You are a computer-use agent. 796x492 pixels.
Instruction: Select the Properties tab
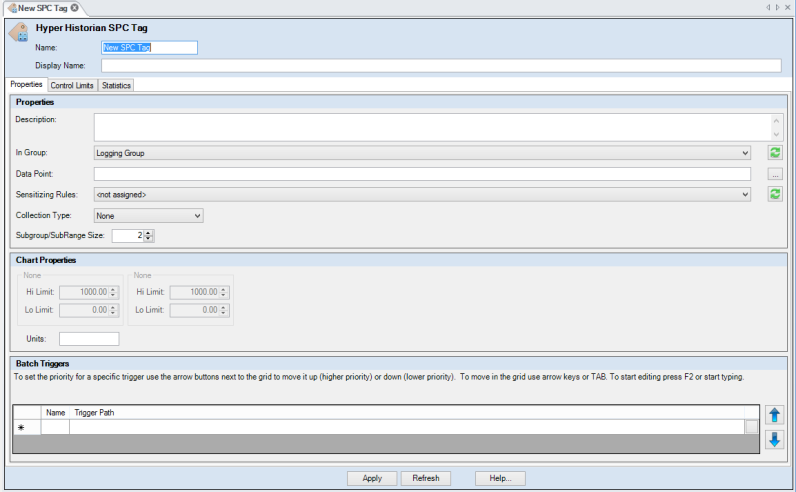click(25, 85)
